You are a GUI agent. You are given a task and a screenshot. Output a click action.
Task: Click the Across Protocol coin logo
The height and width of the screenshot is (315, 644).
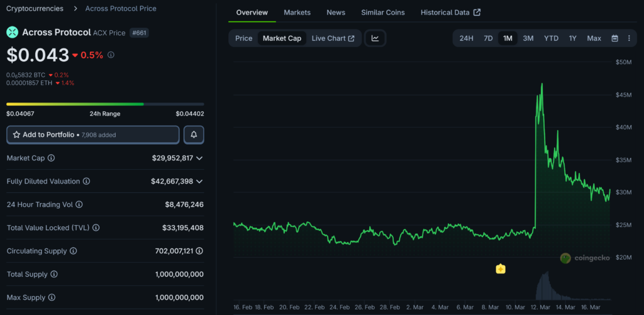[x=13, y=32]
